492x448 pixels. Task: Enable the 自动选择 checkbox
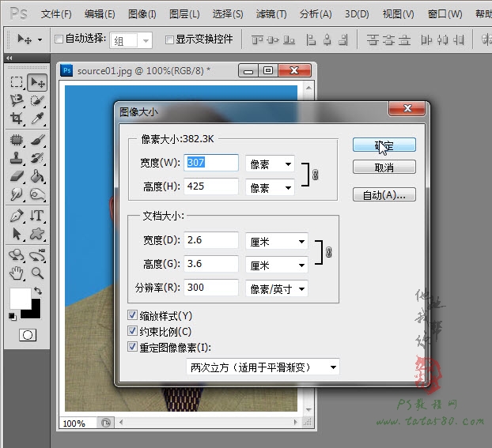coord(59,40)
